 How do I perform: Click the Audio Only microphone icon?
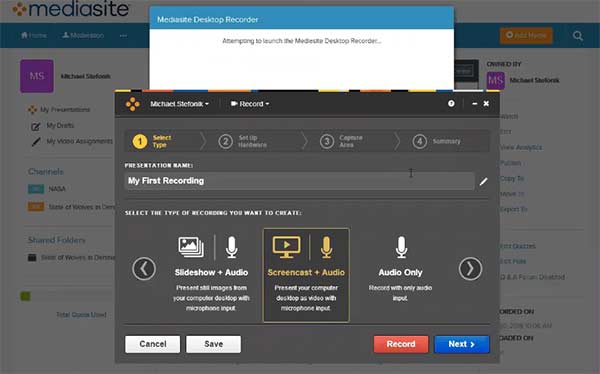[x=401, y=247]
